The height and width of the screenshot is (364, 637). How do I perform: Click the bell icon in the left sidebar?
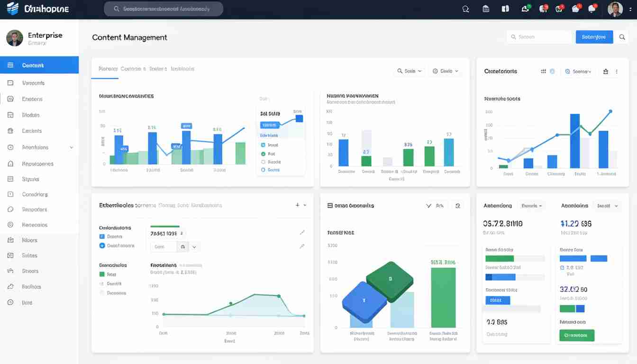[x=10, y=164]
